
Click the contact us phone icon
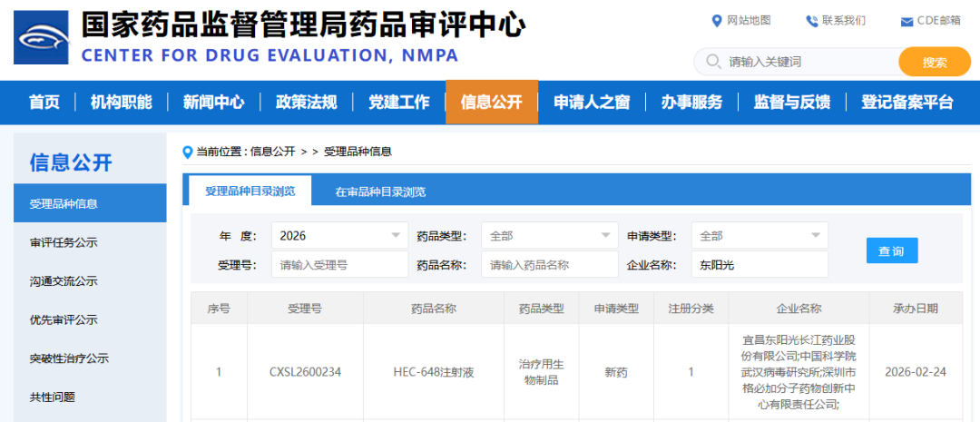[812, 21]
